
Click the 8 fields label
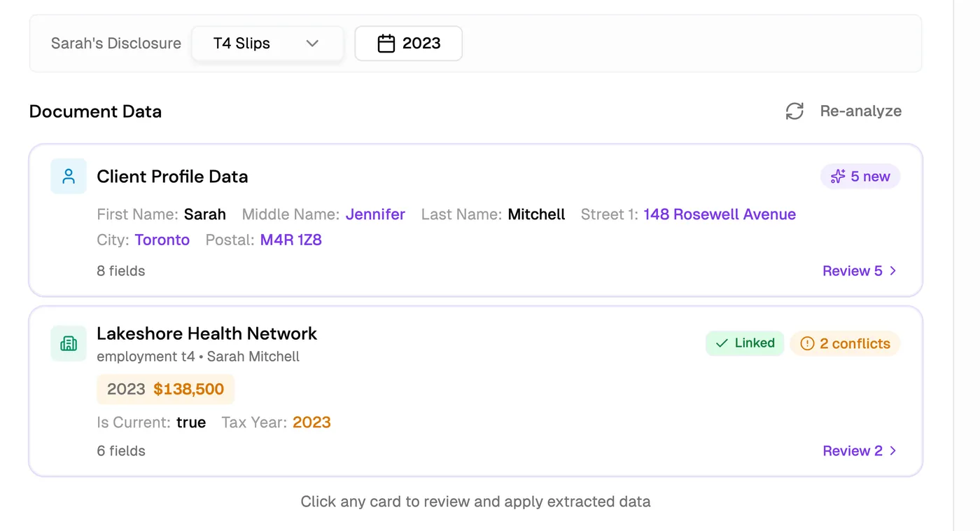tap(121, 271)
